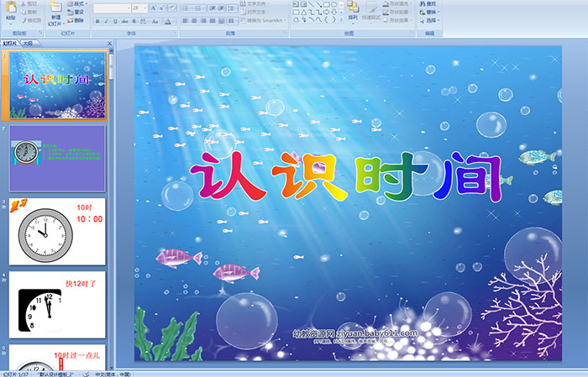
Task: Open Quick Styles (快速样式) gallery
Action: point(370,11)
